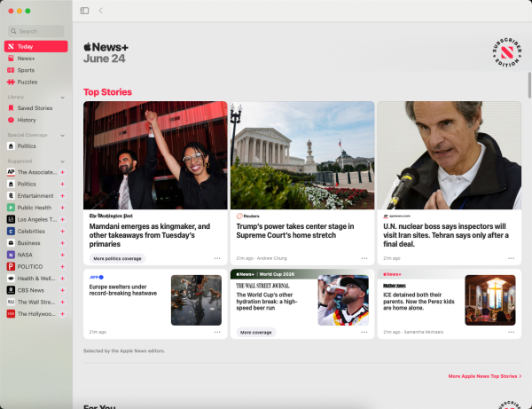This screenshot has width=532, height=409.
Task: Open More Apple News Top Stories link
Action: (x=485, y=376)
